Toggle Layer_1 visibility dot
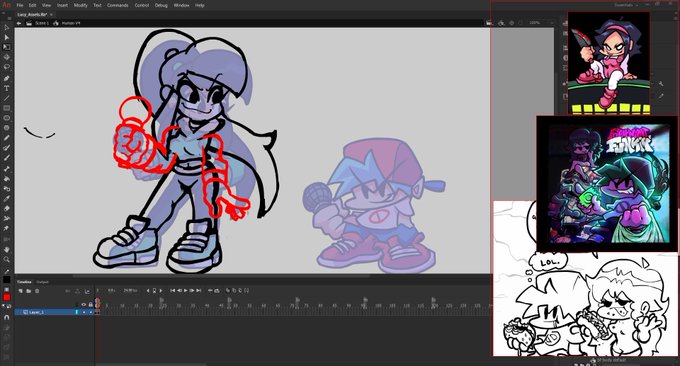 tap(84, 312)
